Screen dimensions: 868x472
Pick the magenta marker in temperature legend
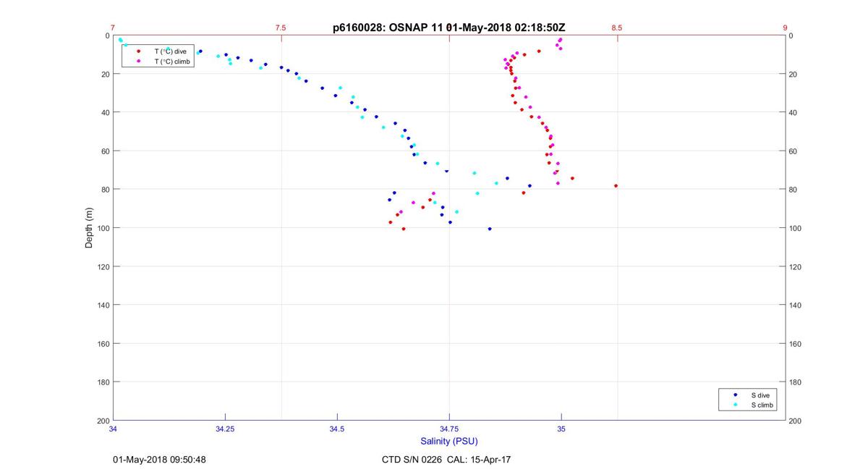(x=138, y=62)
